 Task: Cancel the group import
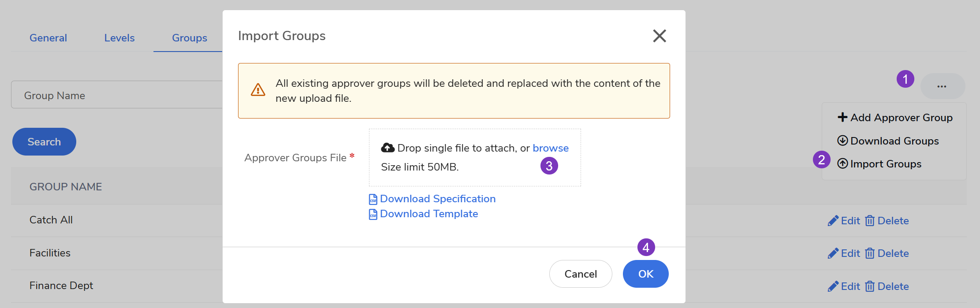(x=580, y=274)
